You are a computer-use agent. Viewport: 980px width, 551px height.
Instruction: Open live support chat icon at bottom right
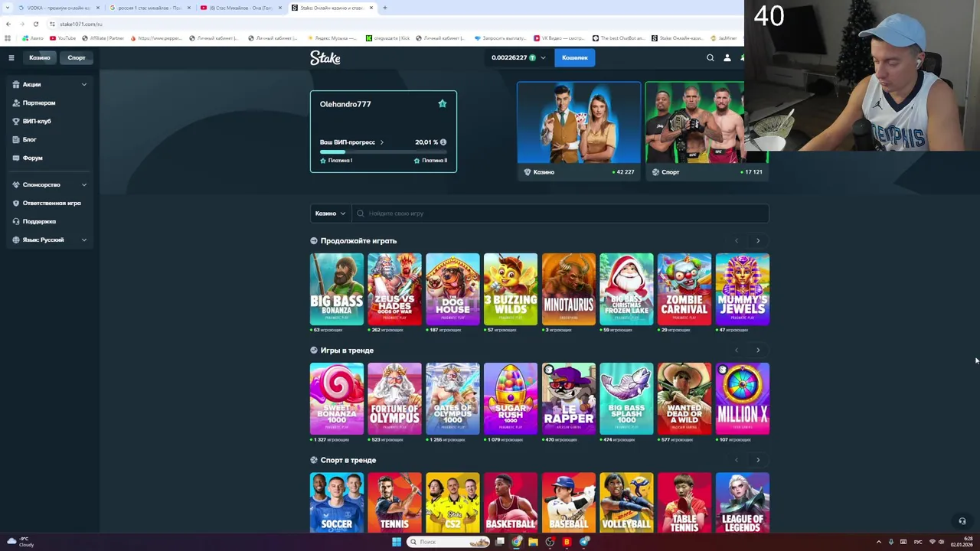pyautogui.click(x=962, y=521)
